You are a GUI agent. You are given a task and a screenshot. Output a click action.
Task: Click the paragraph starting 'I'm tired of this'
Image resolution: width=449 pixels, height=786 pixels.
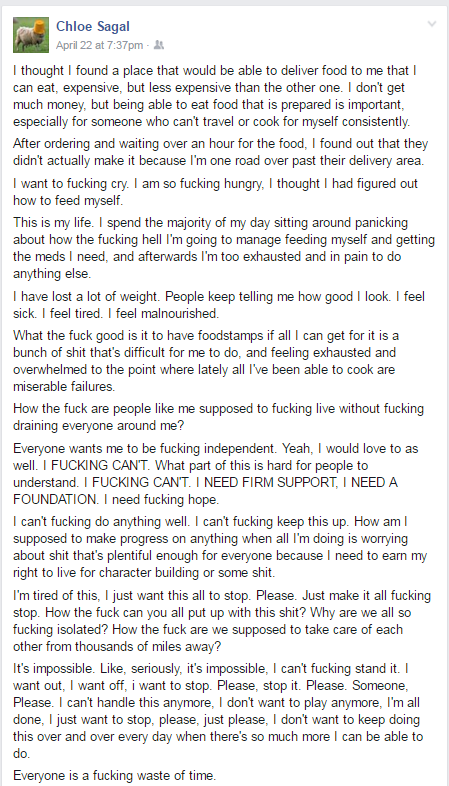[x=222, y=621]
